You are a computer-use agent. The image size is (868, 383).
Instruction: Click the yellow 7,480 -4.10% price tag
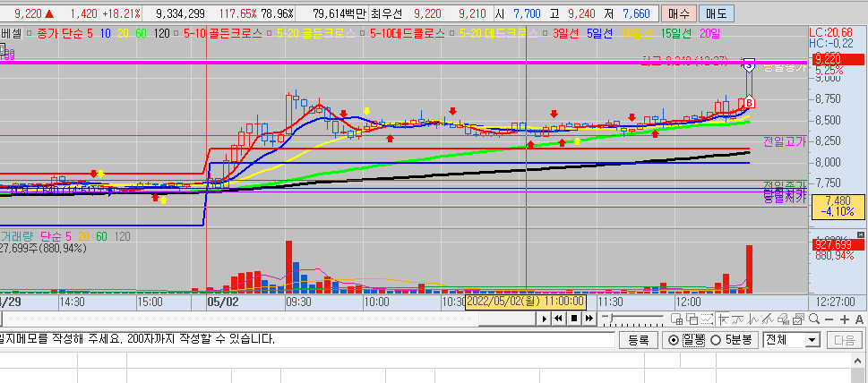[838, 206]
